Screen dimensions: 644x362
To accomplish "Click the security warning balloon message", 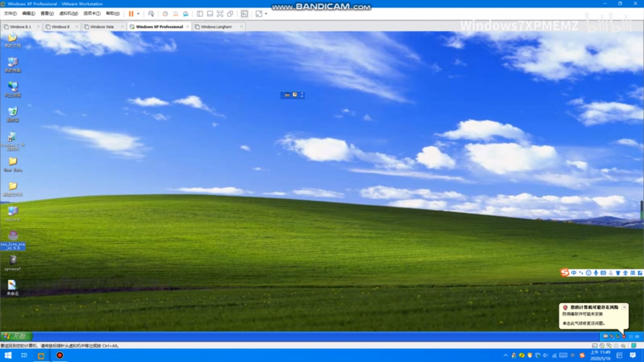I will (593, 316).
